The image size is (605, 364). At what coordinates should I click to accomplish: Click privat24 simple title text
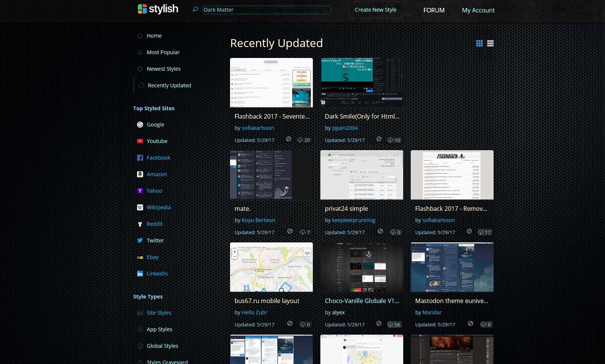coord(346,209)
